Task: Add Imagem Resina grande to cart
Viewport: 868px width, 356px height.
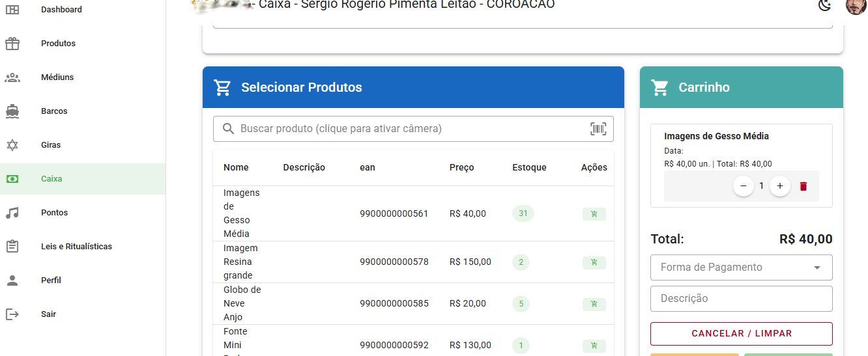Action: tap(594, 263)
